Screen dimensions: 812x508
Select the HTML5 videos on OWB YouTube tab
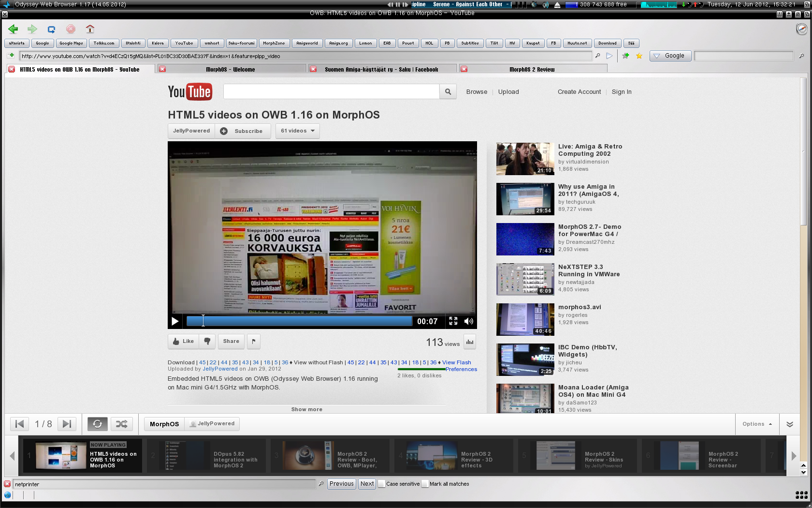80,69
